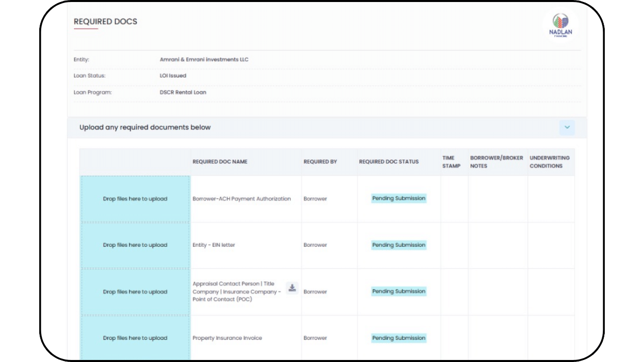
Task: Open the Entity - EIN letter document name
Action: (214, 245)
